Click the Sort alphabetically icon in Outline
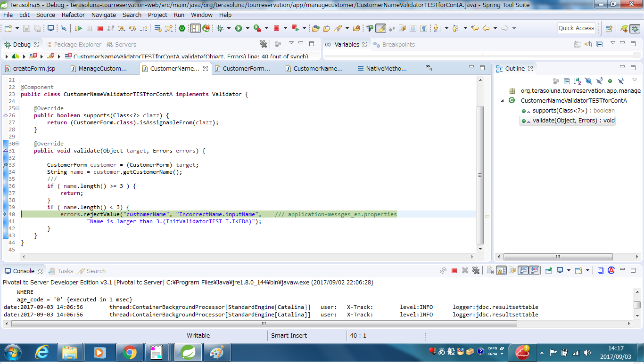This screenshot has width=644, height=364. click(x=578, y=81)
